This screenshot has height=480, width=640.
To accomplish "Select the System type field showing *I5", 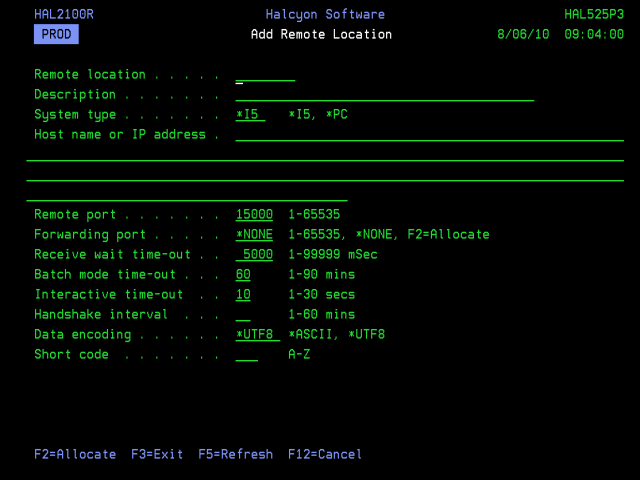I will 250,115.
